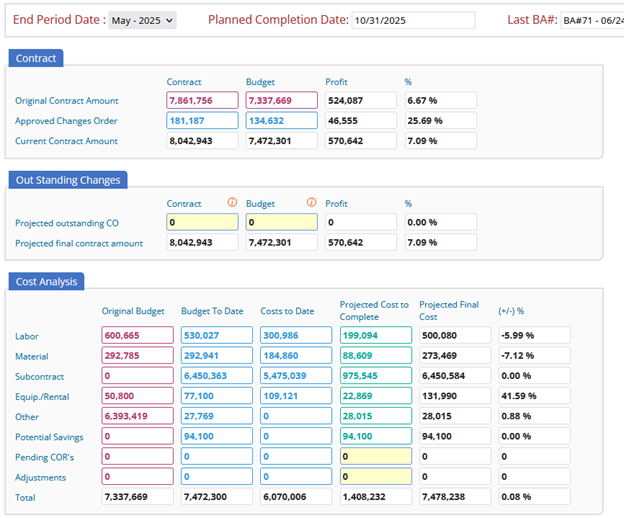Select the Last BA# field
This screenshot has height=518, width=624.
(x=590, y=20)
